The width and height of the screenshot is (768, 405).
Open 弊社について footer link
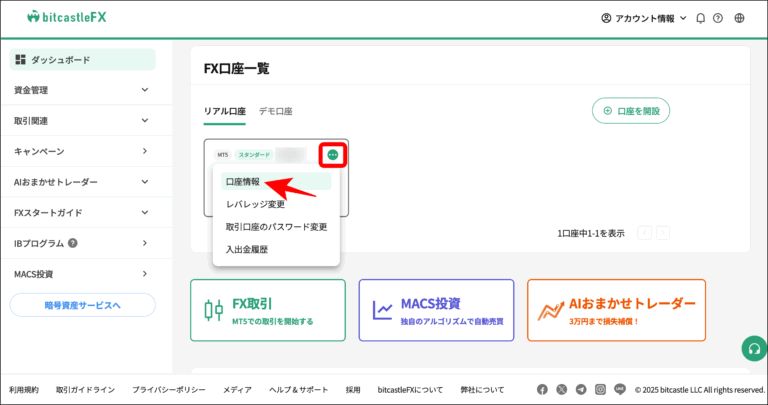coord(482,390)
